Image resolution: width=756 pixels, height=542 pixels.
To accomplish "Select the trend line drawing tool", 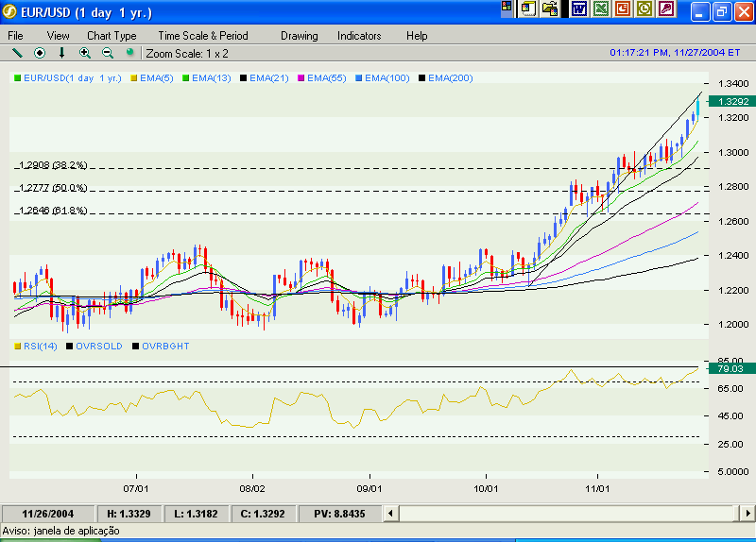I will tap(16, 53).
